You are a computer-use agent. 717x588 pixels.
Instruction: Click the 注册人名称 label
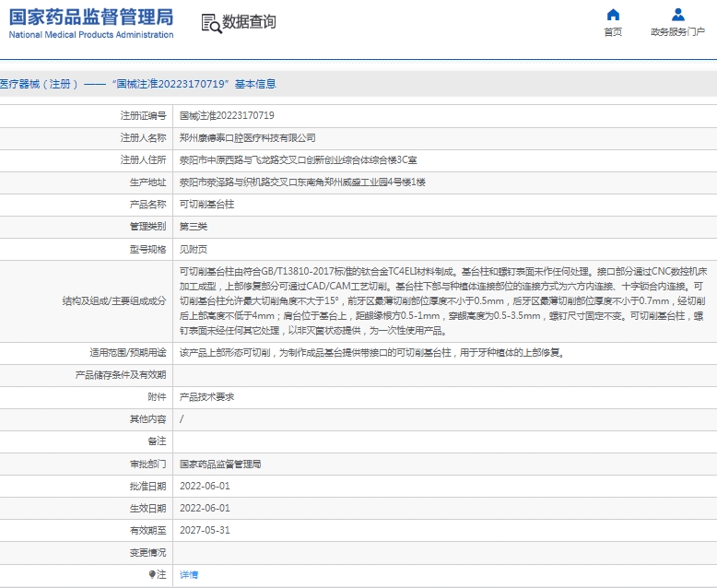coord(143,137)
